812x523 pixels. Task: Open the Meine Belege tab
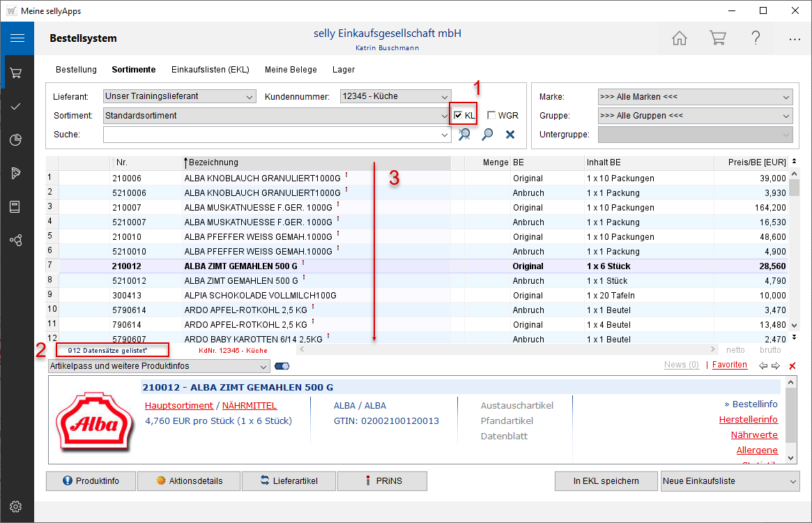pos(291,70)
